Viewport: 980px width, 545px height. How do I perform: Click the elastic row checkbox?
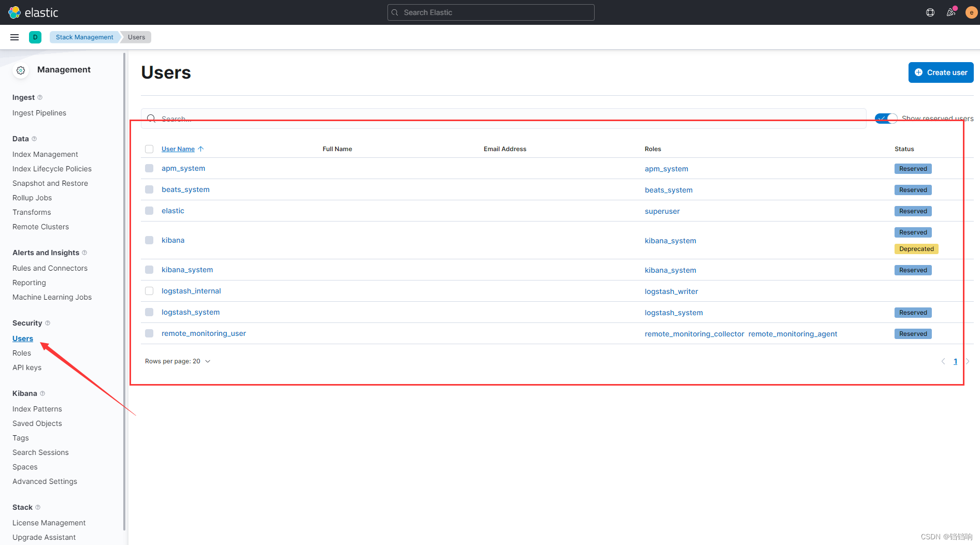point(149,211)
